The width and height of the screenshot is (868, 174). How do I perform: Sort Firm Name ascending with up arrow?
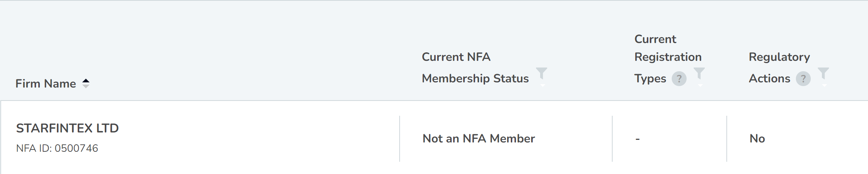click(x=86, y=81)
